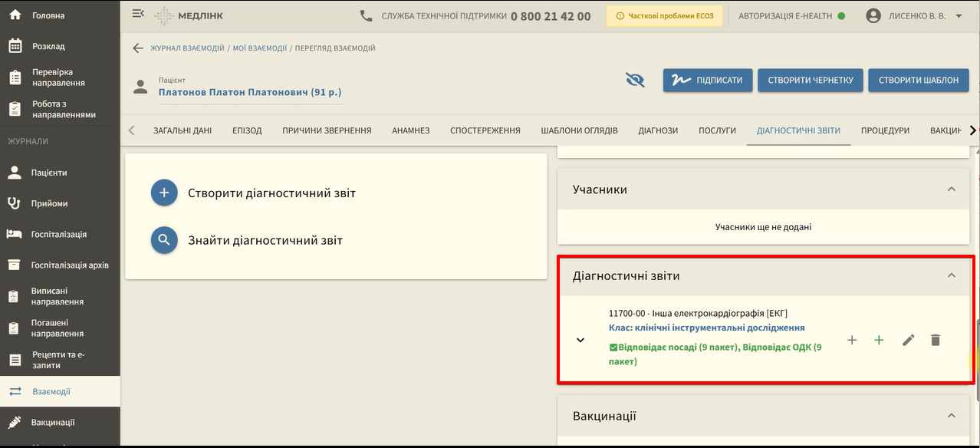
Task: Click the blue plus circle icon
Action: (164, 193)
